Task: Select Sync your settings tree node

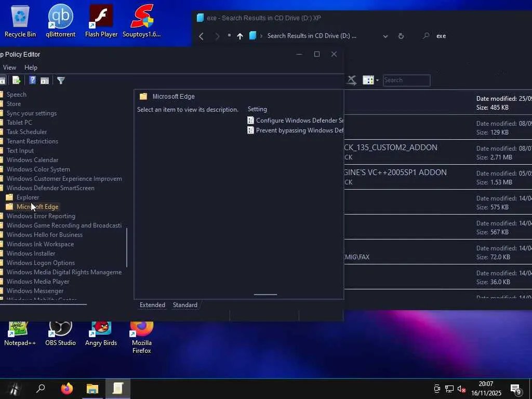Action: [x=32, y=113]
